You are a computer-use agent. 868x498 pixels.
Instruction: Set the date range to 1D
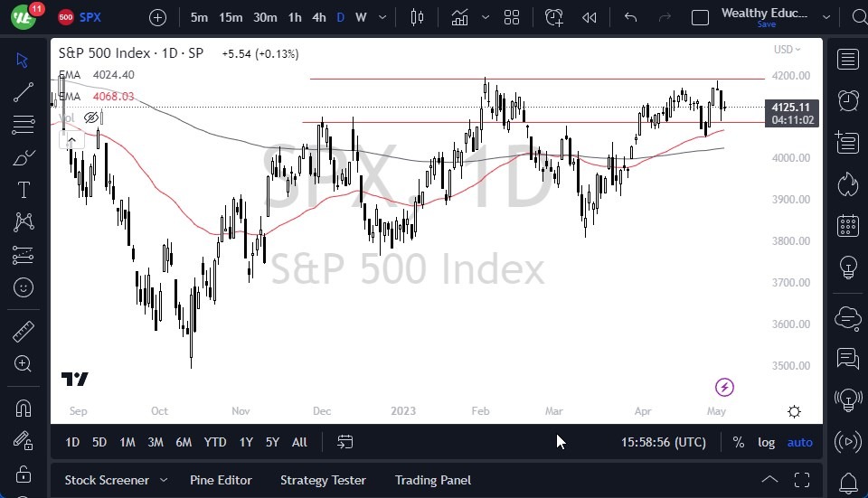tap(72, 442)
